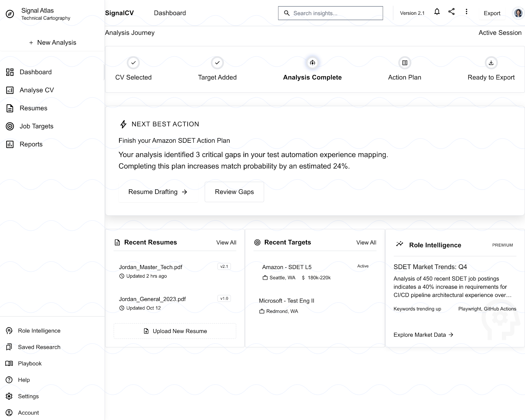Click the Signal Atlas compass logo
This screenshot has width=525, height=420.
[x=10, y=14]
